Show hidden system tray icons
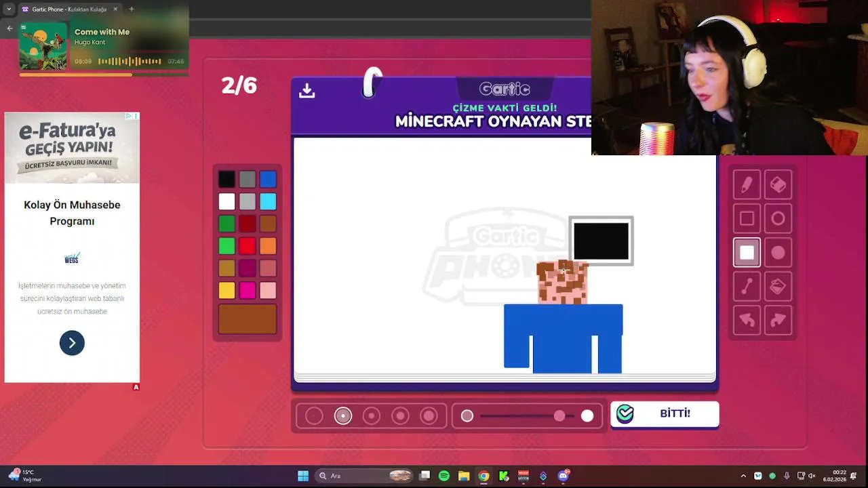 (743, 476)
